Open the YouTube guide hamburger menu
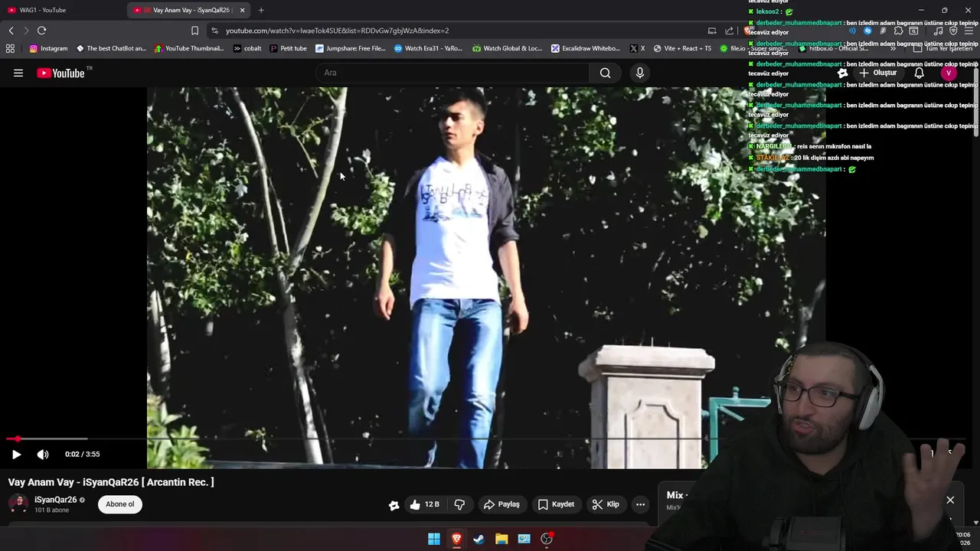Viewport: 980px width, 551px height. click(x=18, y=73)
